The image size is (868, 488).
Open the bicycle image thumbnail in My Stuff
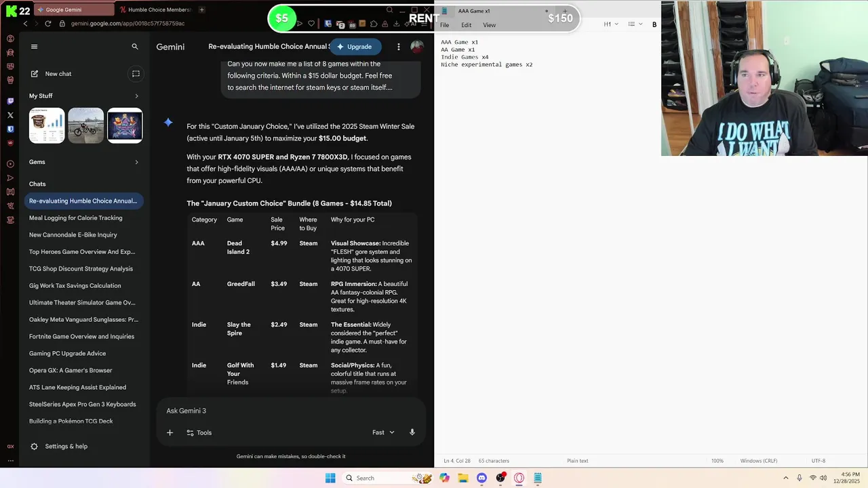86,125
